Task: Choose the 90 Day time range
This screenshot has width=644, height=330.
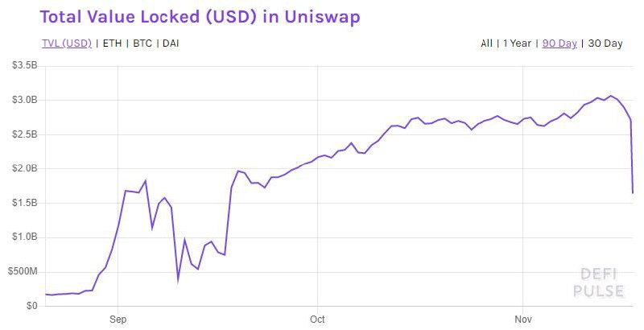Action: 559,43
